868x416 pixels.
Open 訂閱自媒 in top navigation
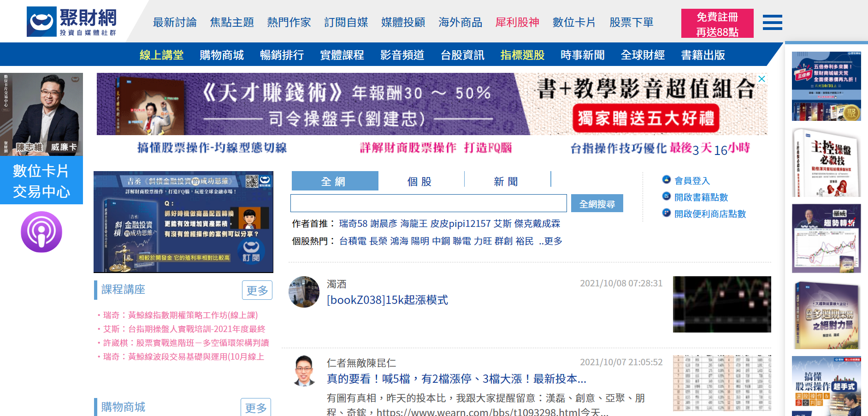click(x=346, y=22)
